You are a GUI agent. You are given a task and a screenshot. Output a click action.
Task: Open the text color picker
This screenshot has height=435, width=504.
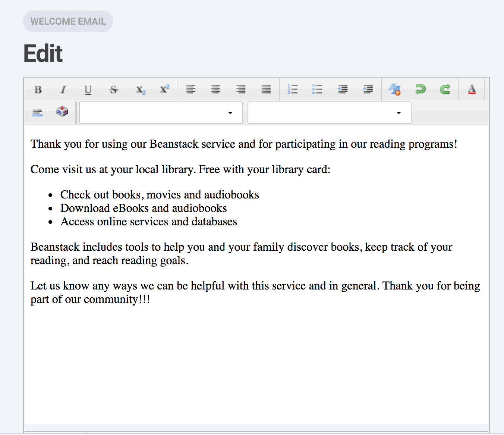click(x=472, y=90)
